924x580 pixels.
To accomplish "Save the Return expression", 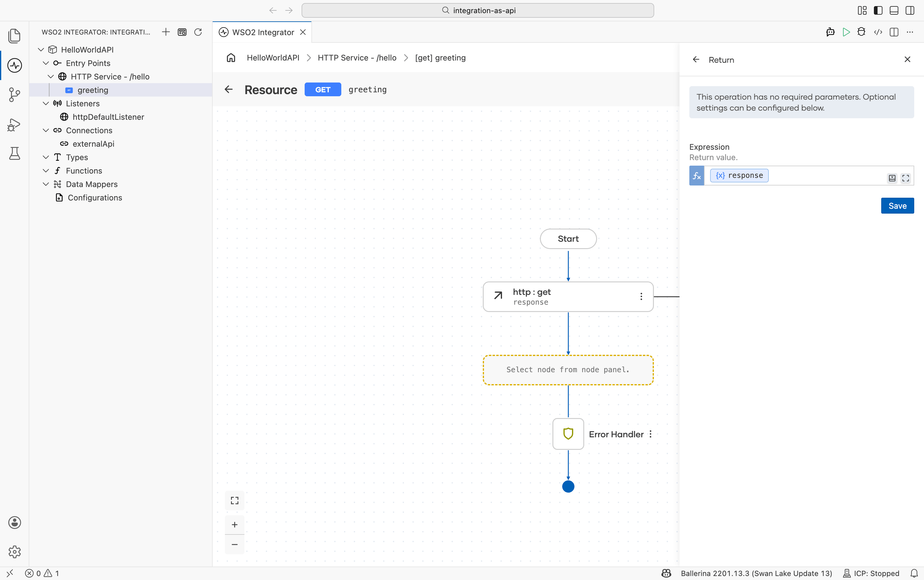I will tap(897, 206).
